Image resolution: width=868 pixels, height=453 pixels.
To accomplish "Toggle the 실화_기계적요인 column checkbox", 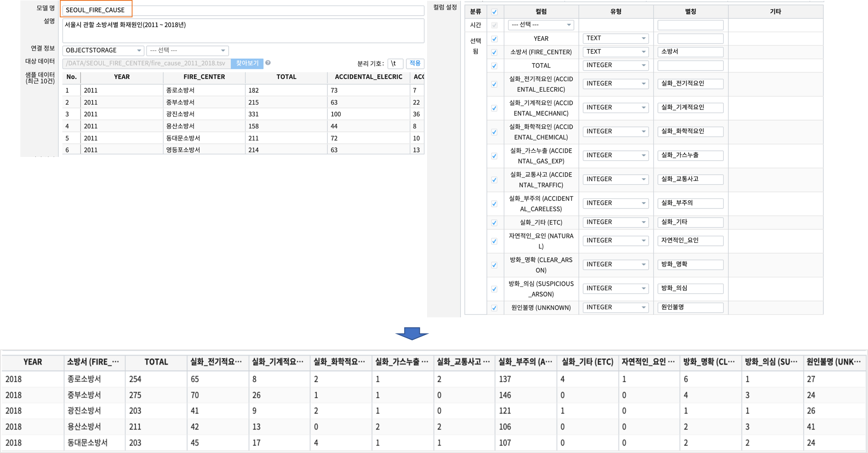I will coord(494,108).
